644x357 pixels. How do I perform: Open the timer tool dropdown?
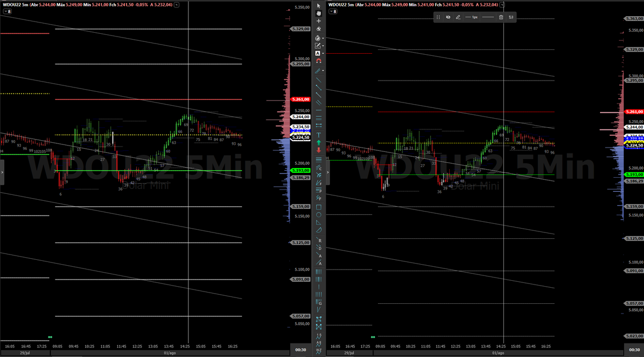tap(323, 38)
